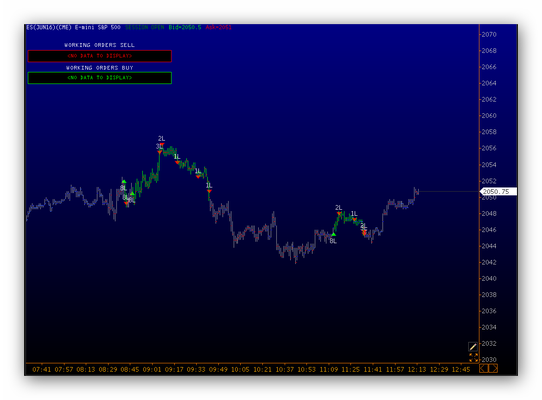Click the 09:17 time axis label
Viewport: 542px width, 400px height.
click(174, 370)
